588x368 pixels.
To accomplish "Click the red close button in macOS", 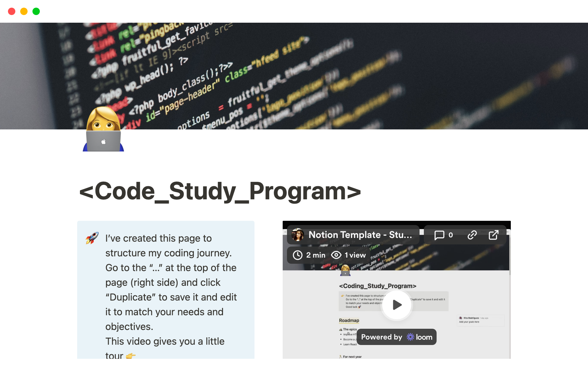I will click(x=11, y=11).
